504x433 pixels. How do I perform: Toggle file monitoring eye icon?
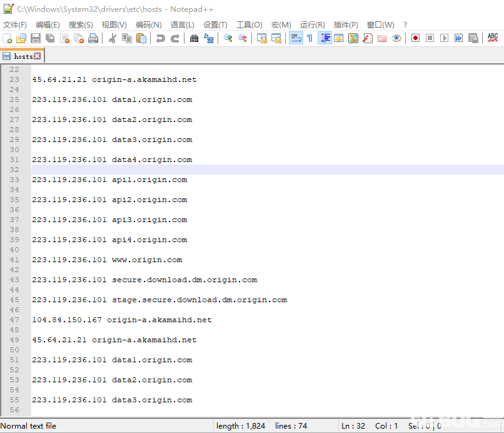396,38
